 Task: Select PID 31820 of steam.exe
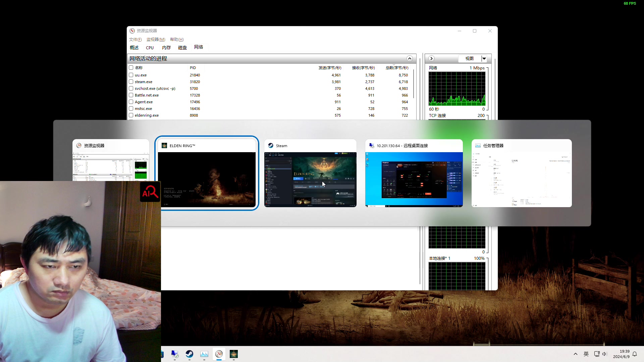[x=195, y=82]
